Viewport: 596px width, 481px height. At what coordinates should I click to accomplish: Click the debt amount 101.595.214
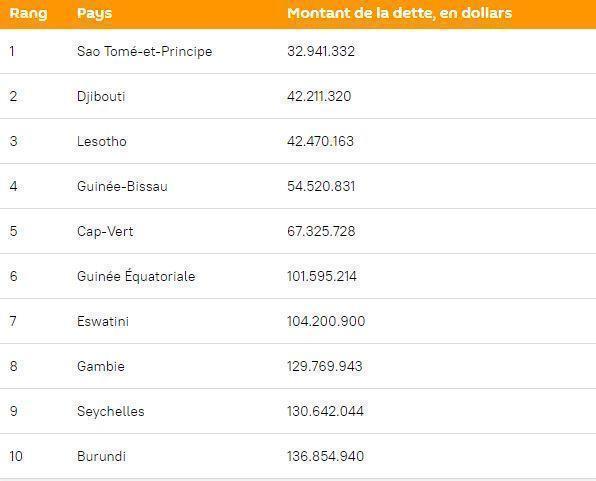(322, 276)
